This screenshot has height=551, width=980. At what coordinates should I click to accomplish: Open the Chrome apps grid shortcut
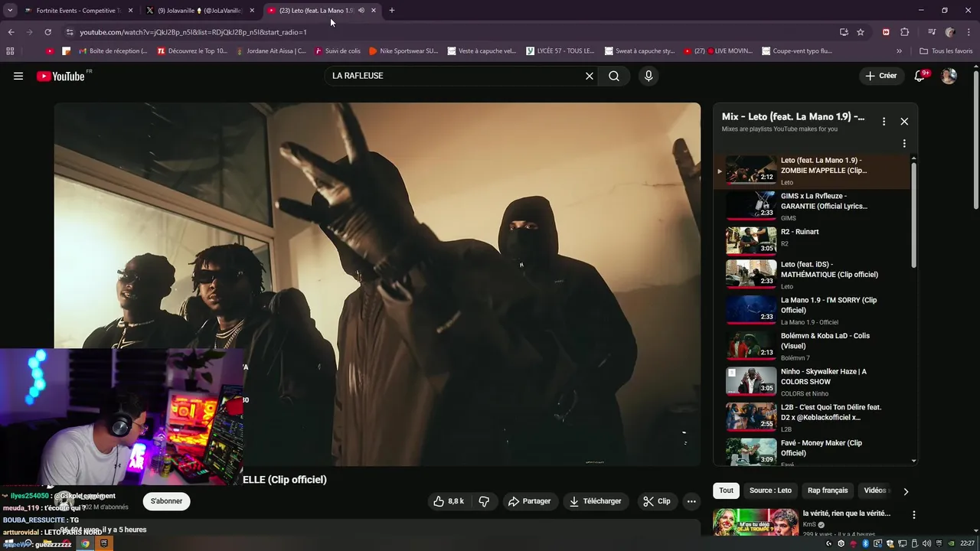[10, 51]
